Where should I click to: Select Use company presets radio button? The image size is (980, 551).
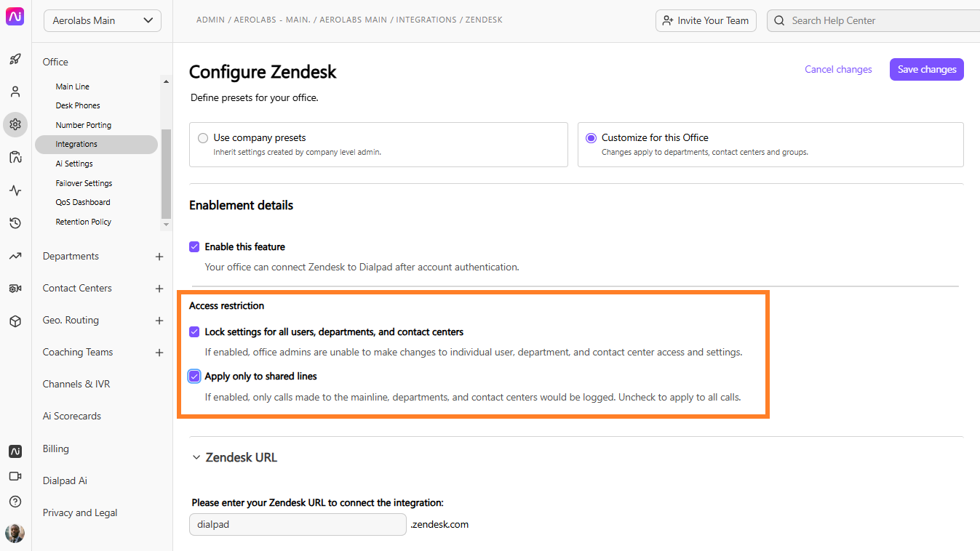(203, 137)
